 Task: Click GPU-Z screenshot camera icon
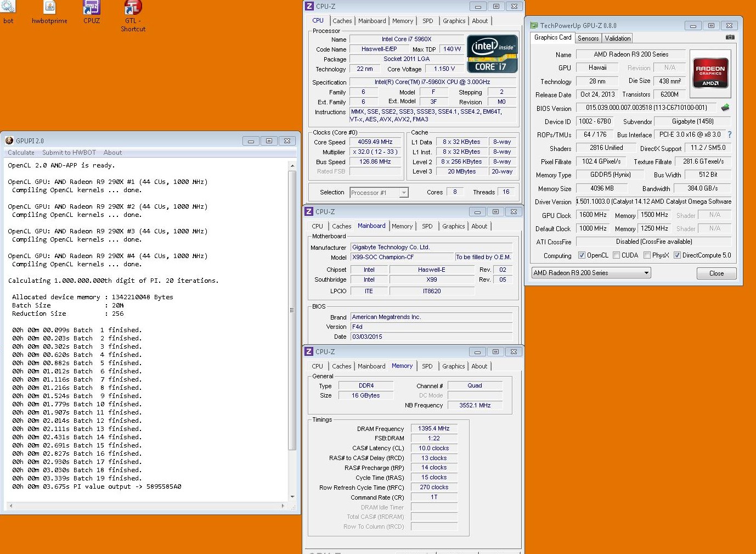click(730, 37)
